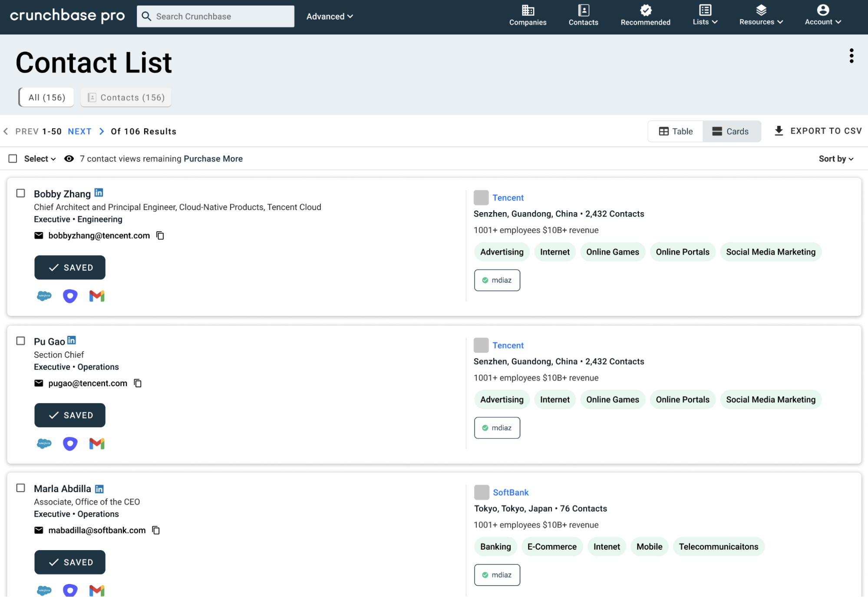This screenshot has height=597, width=868.
Task: Open Tencent link in Bobby Zhang's card
Action: [508, 198]
